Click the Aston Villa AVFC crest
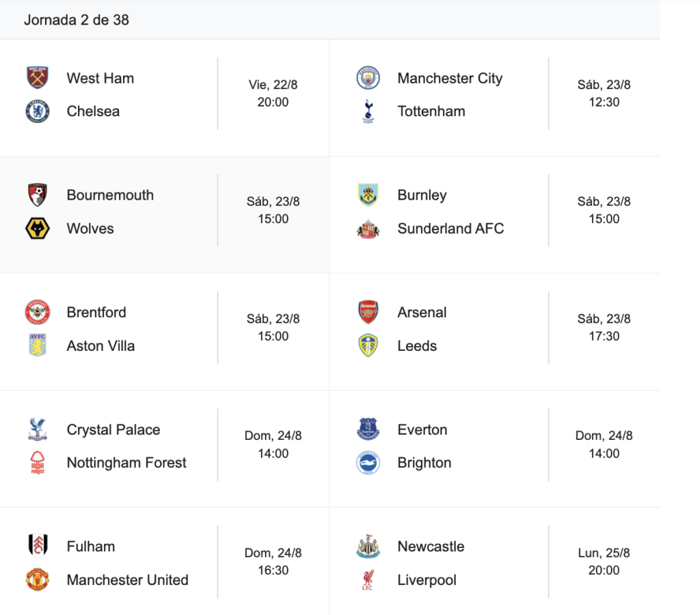Image resolution: width=700 pixels, height=615 pixels. click(x=38, y=345)
